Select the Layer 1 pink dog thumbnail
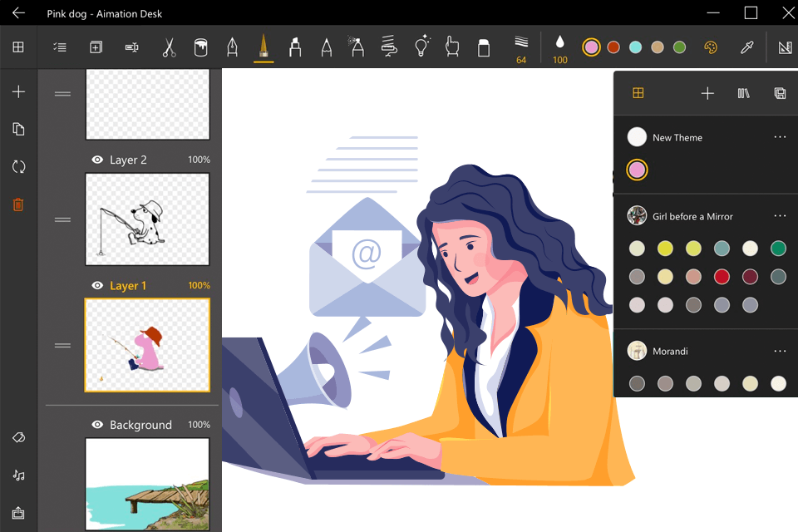 tap(148, 345)
